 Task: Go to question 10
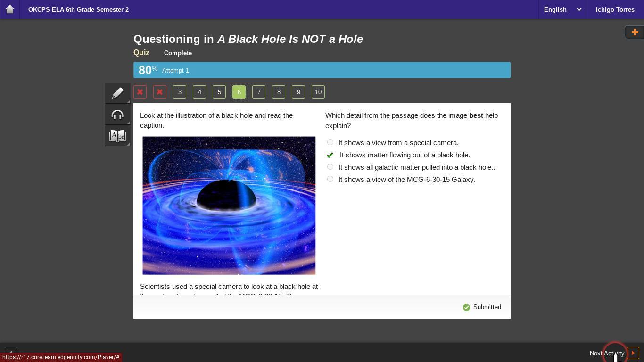(318, 92)
